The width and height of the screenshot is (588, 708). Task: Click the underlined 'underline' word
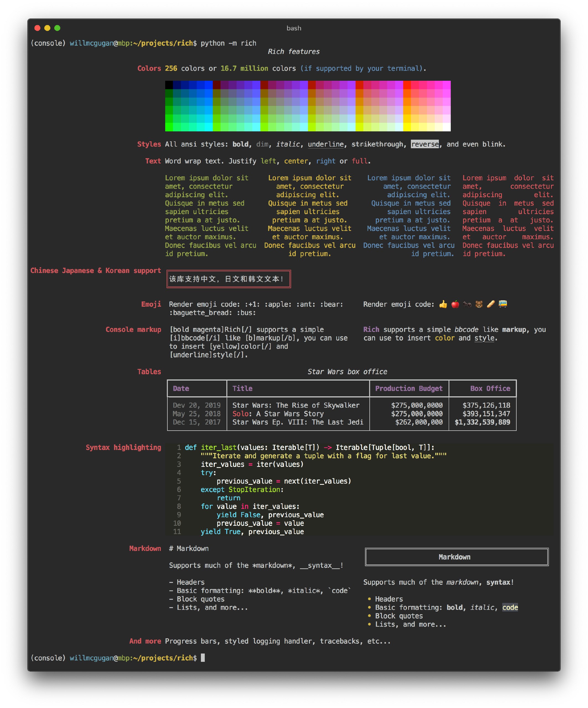click(x=326, y=144)
